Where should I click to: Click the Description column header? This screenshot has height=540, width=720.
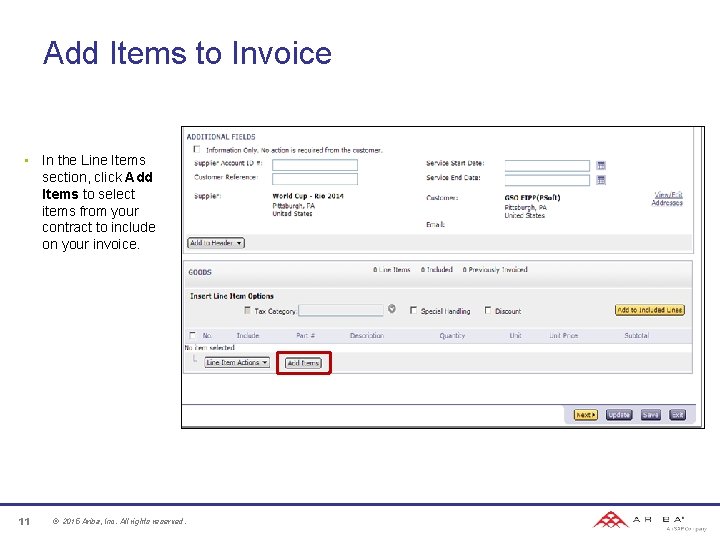tap(366, 336)
